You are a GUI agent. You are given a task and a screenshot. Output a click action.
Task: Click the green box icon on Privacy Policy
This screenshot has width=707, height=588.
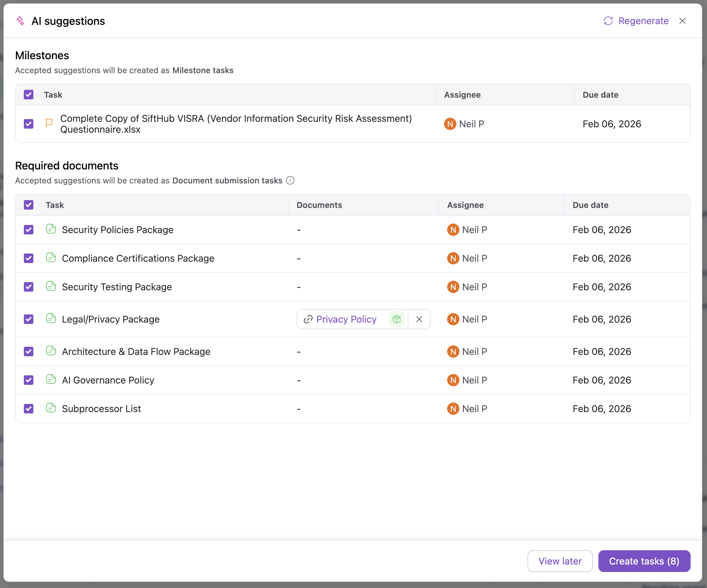pos(397,319)
